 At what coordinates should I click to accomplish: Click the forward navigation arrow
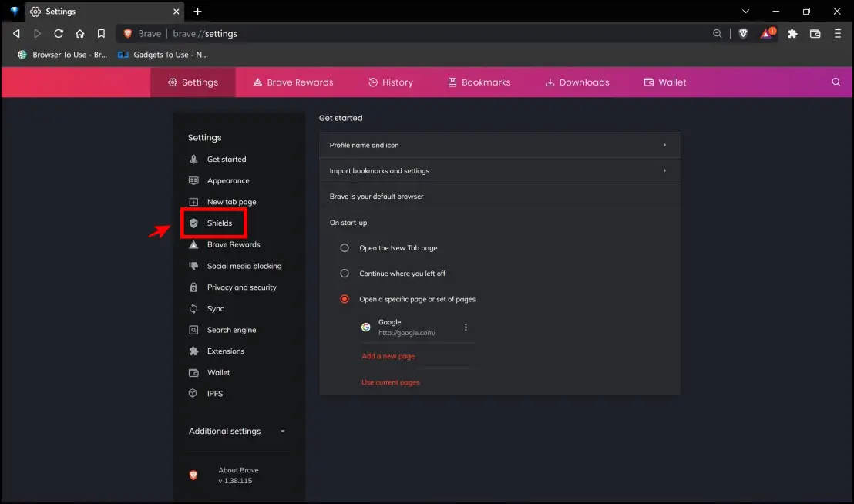[x=37, y=34]
